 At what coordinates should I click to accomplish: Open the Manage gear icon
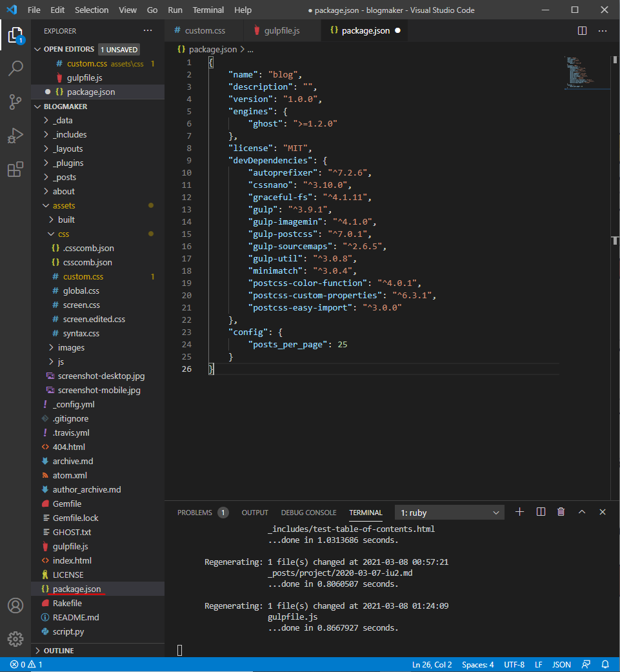[15, 639]
